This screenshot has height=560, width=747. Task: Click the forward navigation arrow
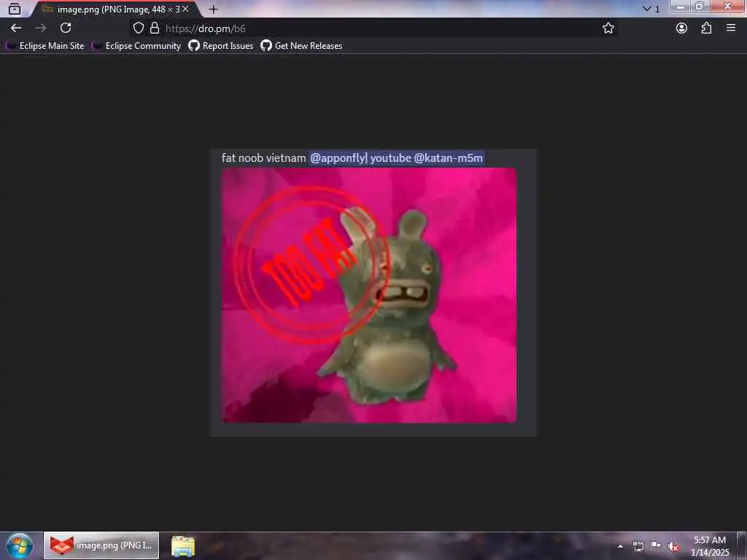pos(41,28)
